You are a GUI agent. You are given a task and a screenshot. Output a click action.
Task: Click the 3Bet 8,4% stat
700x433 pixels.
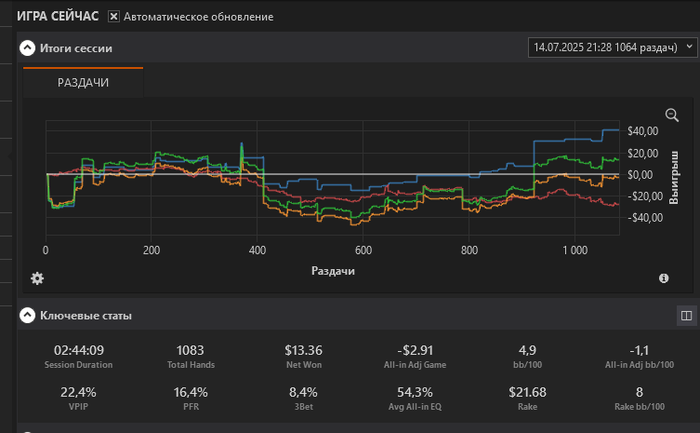point(304,391)
